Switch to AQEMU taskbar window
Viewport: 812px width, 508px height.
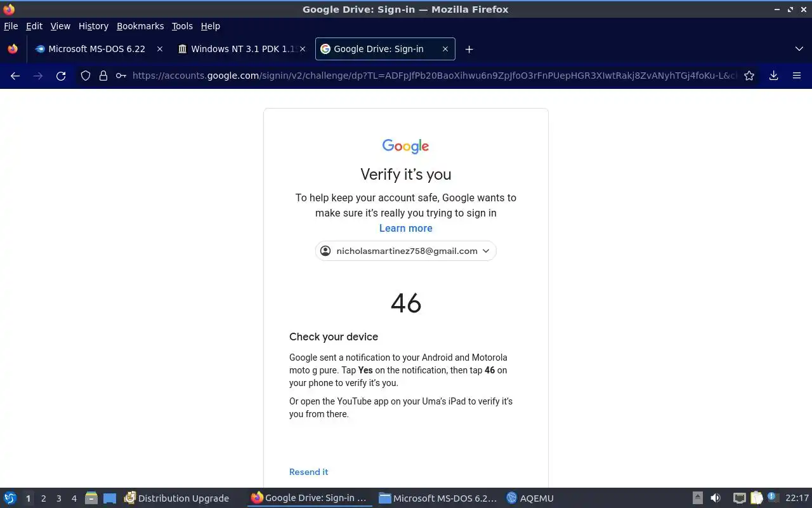(530, 498)
